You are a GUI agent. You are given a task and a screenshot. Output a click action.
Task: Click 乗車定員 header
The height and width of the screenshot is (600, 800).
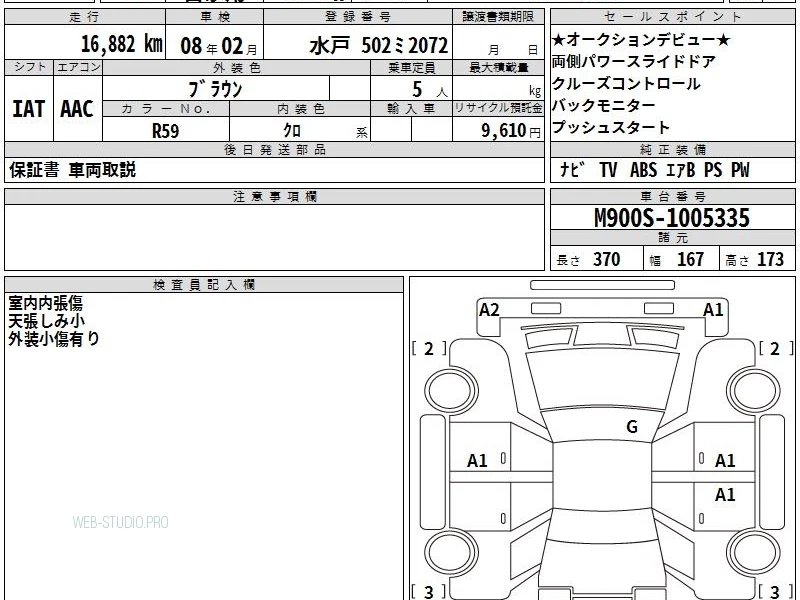point(411,68)
